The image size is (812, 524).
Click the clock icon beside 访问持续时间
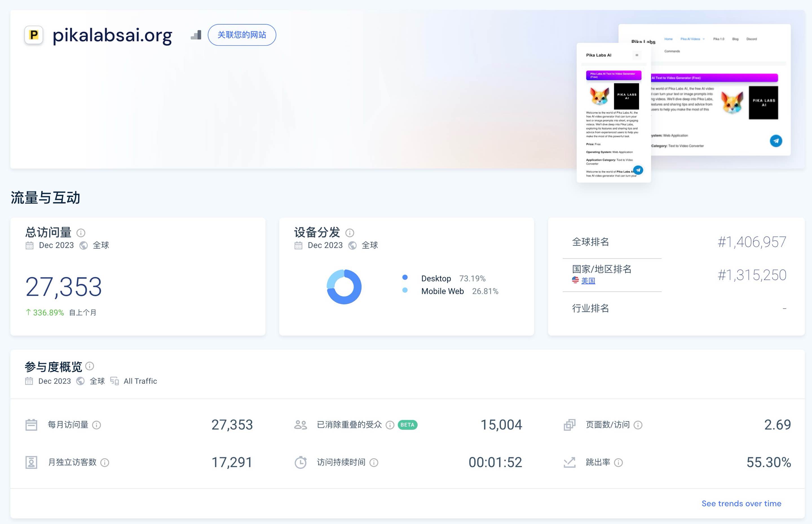(x=301, y=463)
